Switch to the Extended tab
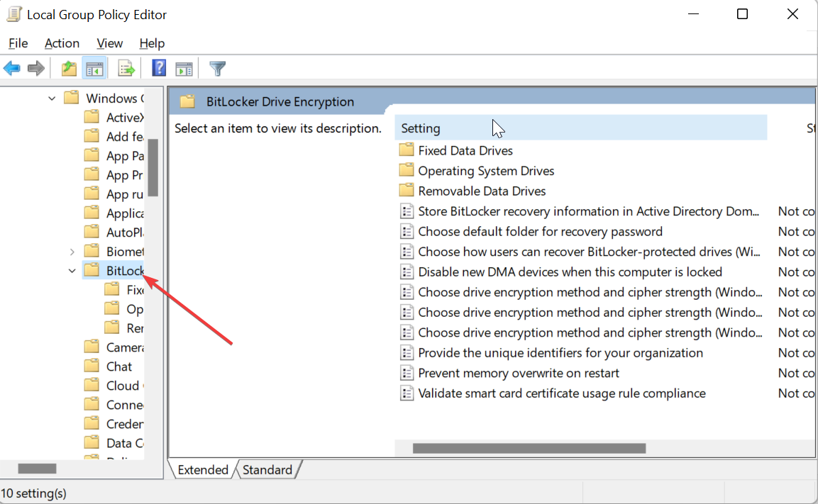Viewport: 818px width, 504px height. (202, 469)
